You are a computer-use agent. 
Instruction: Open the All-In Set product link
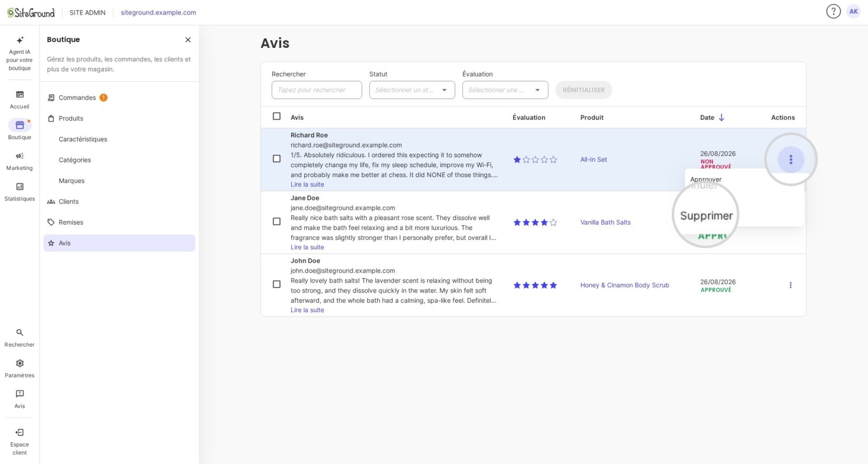[593, 160]
